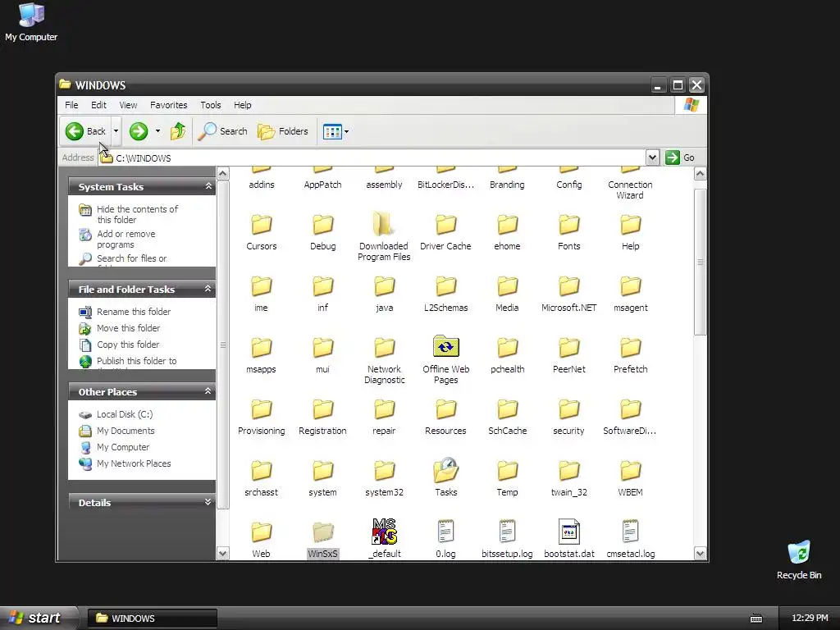840x630 pixels.
Task: Select the Tasks scheduled folder icon
Action: 445,470
